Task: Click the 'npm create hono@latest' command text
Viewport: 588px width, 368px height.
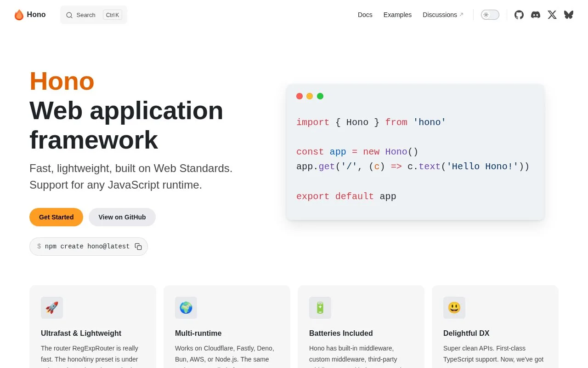Action: click(87, 247)
